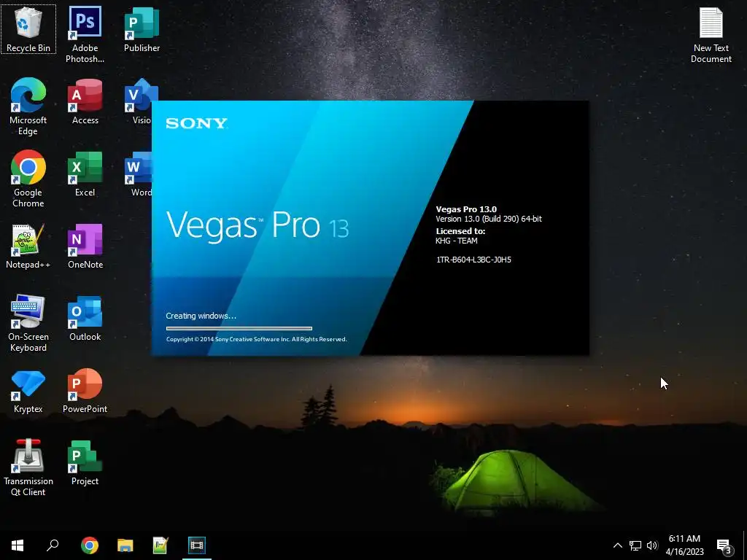The width and height of the screenshot is (747, 560).
Task: Open File Explorer from the taskbar
Action: [125, 545]
